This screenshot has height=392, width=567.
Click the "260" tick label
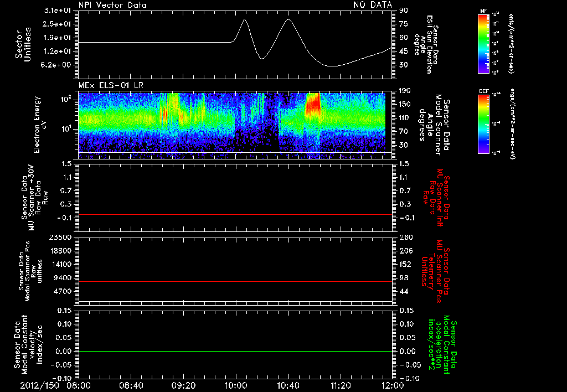(x=405, y=237)
